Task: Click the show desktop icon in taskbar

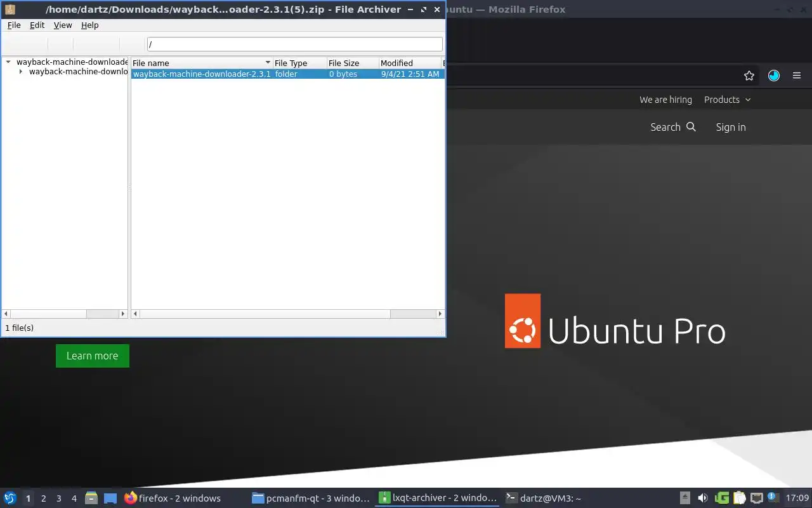Action: [x=110, y=498]
